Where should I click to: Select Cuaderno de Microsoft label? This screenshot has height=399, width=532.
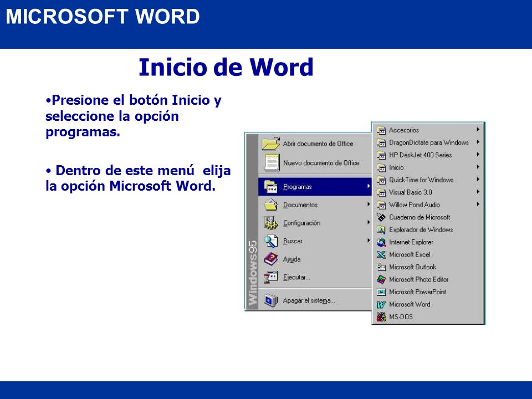coord(420,217)
